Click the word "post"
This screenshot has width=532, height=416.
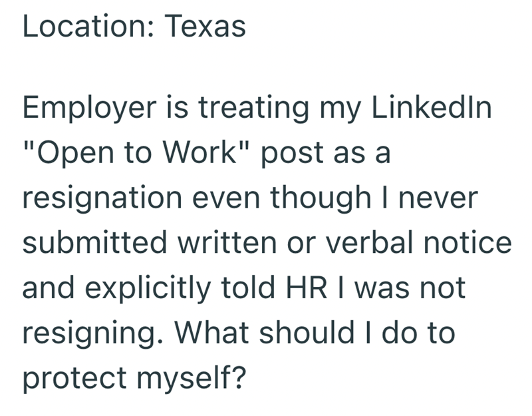click(x=293, y=154)
